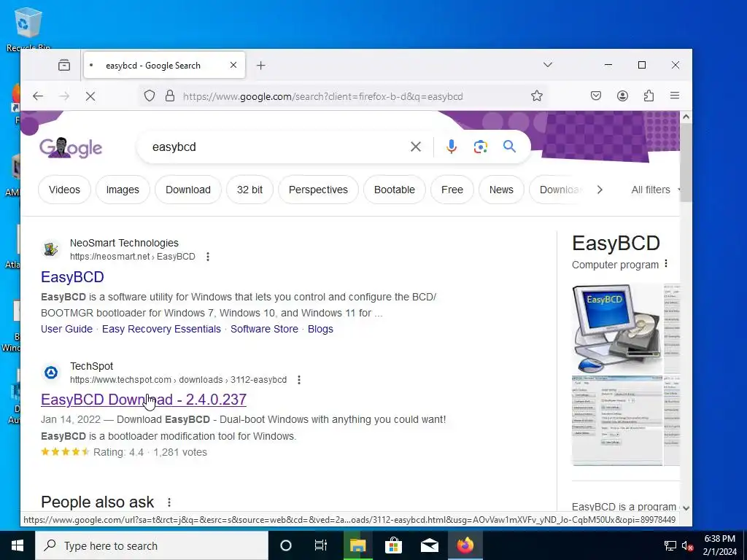Click page scrollbar up arrow

686,117
